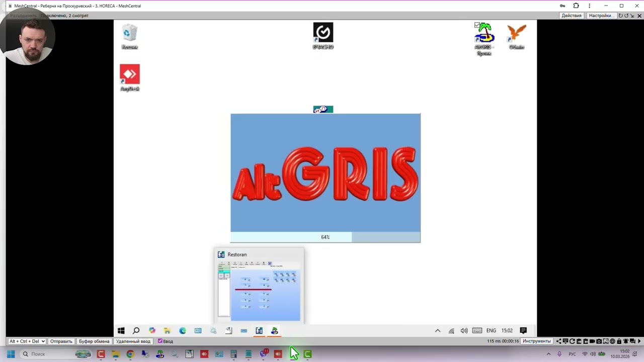Click the remote taskbar search magnifier
644x362 pixels.
tap(136, 330)
